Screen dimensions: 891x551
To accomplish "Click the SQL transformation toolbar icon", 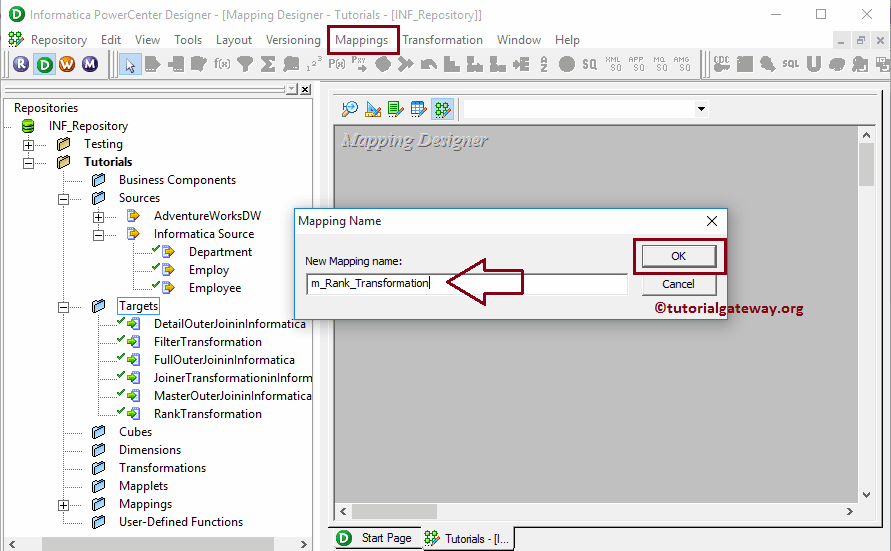I will 790,64.
